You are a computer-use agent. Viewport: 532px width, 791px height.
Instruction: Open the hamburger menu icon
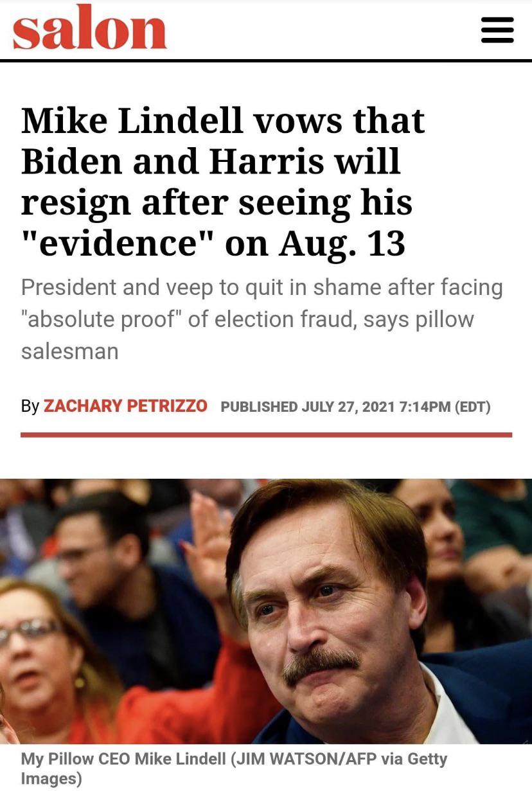497,30
